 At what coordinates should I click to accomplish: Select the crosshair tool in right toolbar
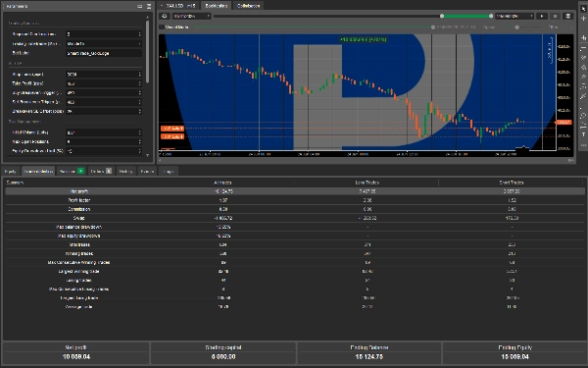[583, 18]
